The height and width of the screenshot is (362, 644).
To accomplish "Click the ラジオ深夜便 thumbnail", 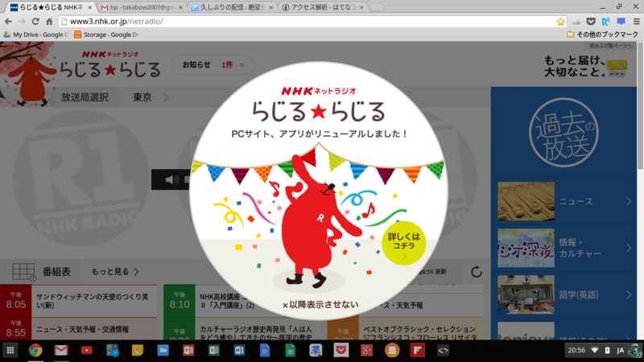I will point(526,248).
